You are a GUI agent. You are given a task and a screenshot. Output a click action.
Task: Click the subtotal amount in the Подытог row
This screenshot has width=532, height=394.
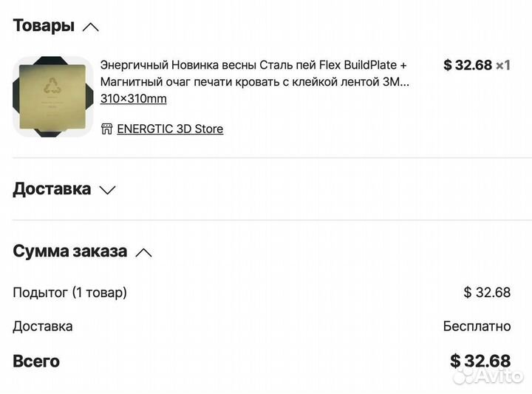487,293
